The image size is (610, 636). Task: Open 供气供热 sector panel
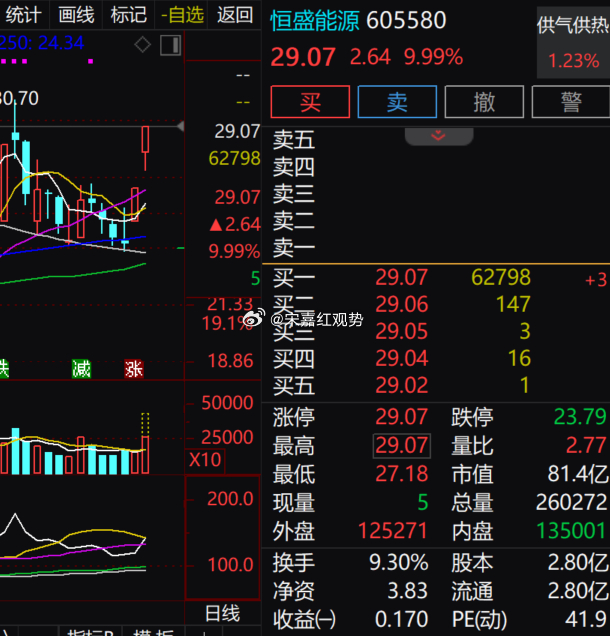click(x=573, y=43)
